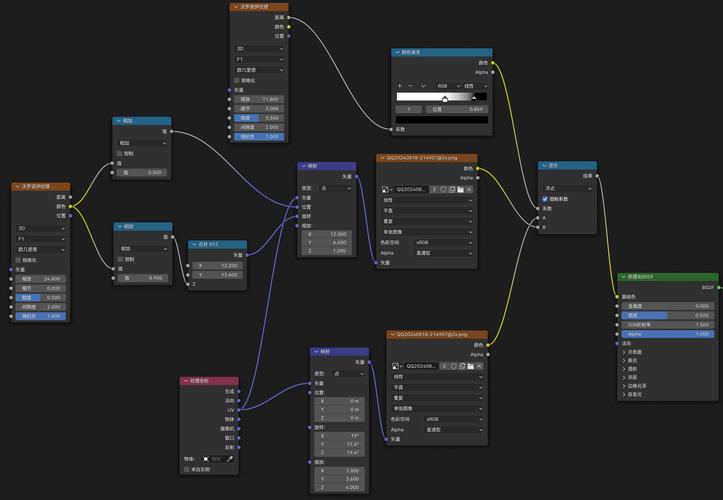Image resolution: width=723 pixels, height=500 pixels.
Task: Click Metallic slider 0.000 in Principled BSDF
Action: coord(667,306)
